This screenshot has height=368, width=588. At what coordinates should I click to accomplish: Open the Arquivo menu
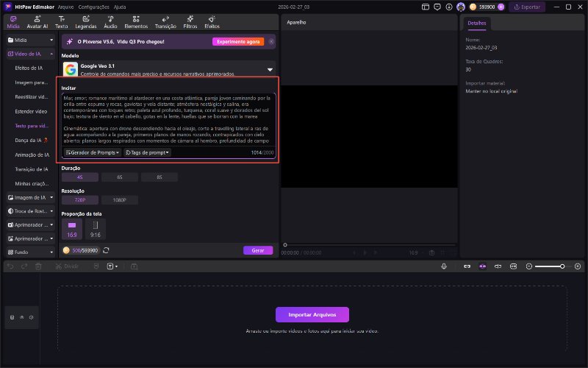coord(65,7)
